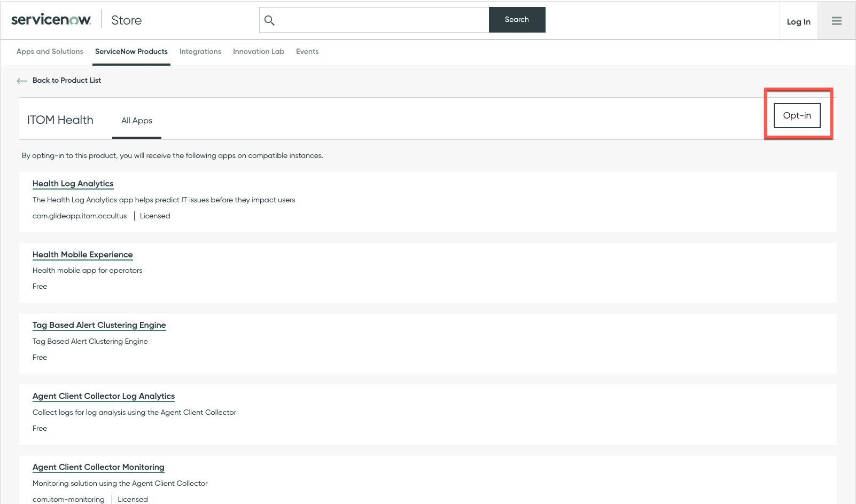Click the com.itom-monitoring app ID text

tap(68, 500)
